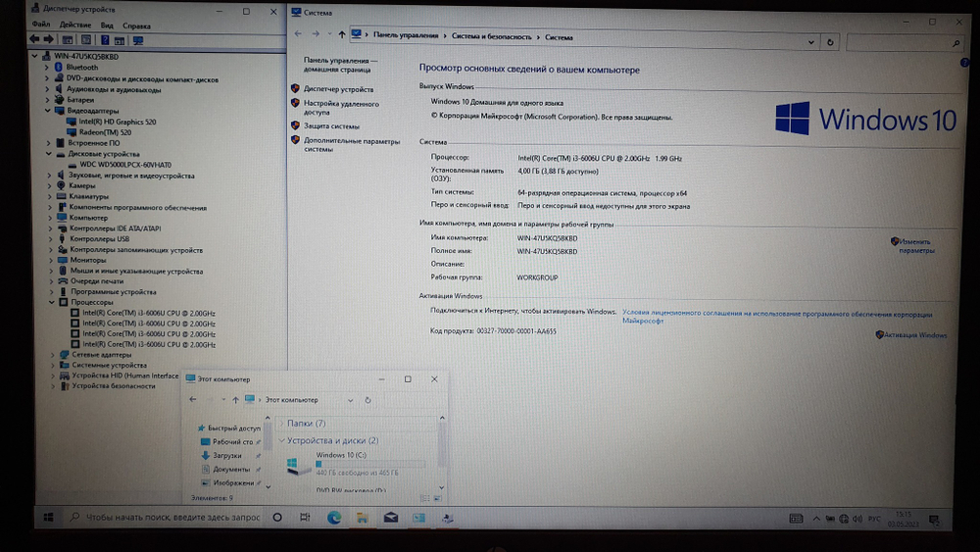Collapse the Видеоадаптеры category
980x552 pixels.
47,110
